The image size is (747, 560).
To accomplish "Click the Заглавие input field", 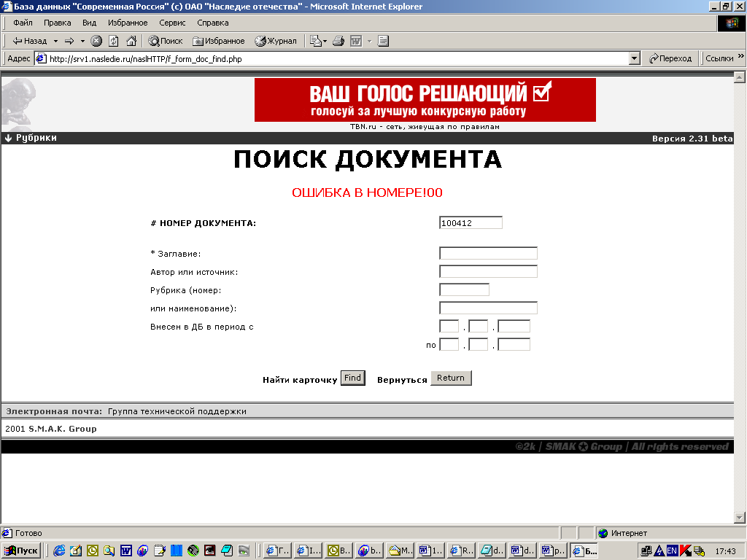I will (x=488, y=253).
